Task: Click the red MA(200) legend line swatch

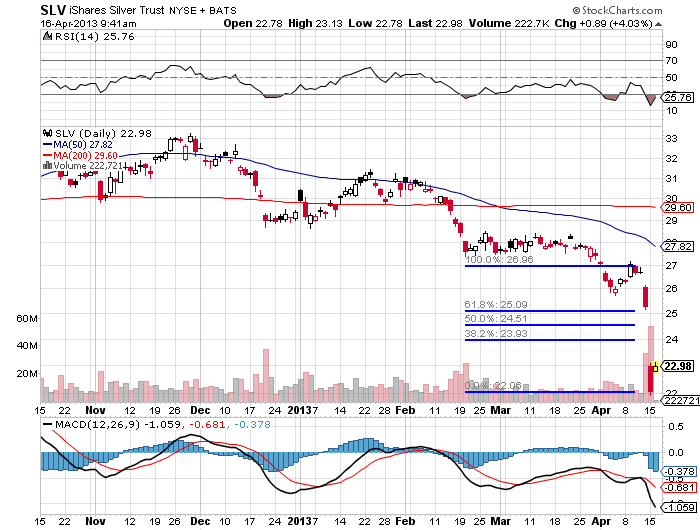Action: 47,155
